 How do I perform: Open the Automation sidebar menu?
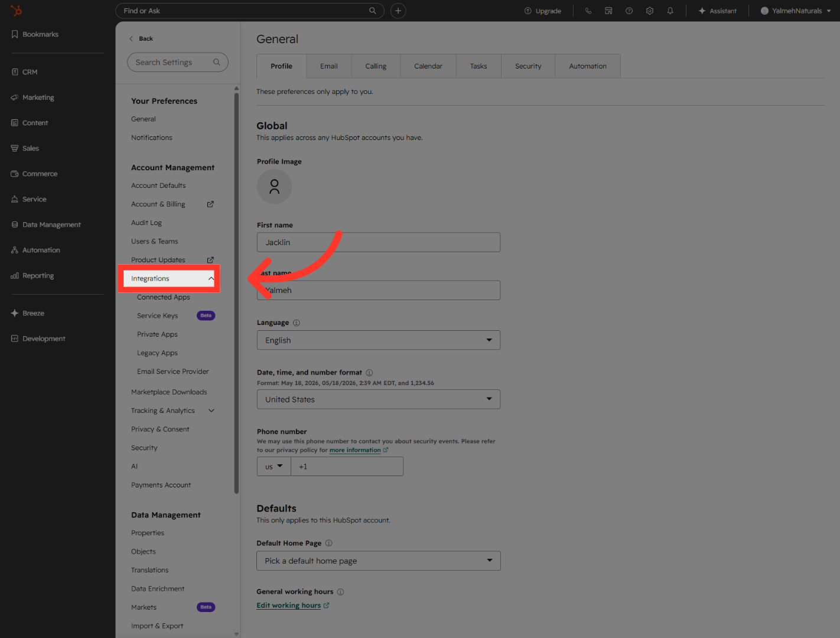(35, 250)
